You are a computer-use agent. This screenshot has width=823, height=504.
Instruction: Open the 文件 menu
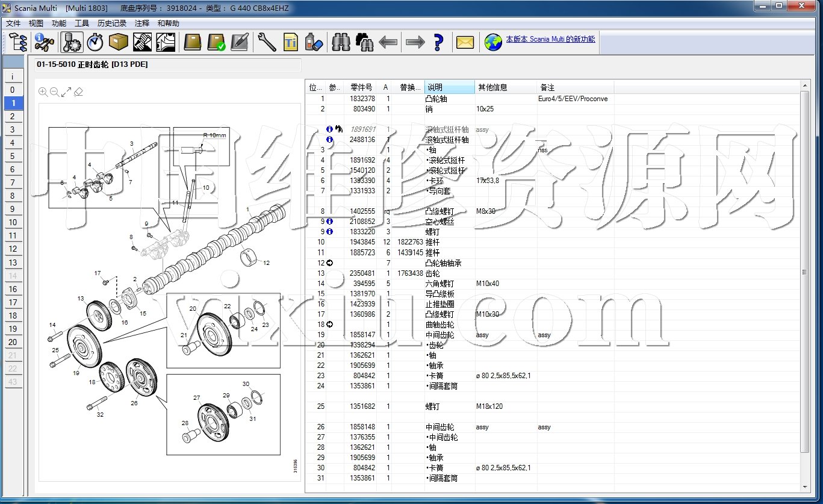(x=13, y=23)
